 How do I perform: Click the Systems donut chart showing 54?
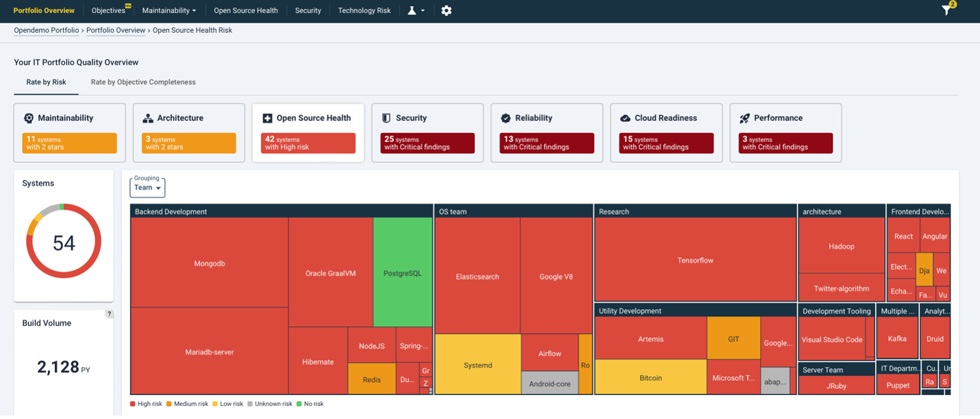[x=64, y=241]
